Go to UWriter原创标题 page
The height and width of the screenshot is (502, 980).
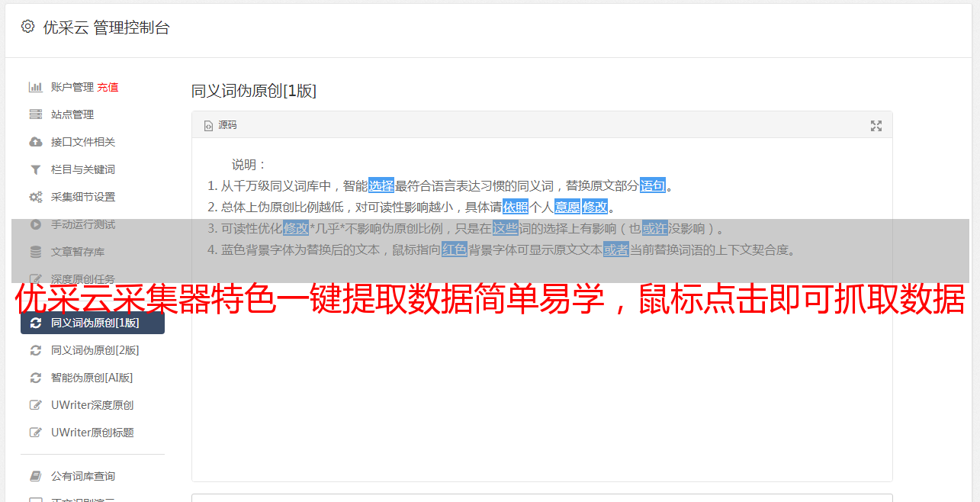[92, 433]
